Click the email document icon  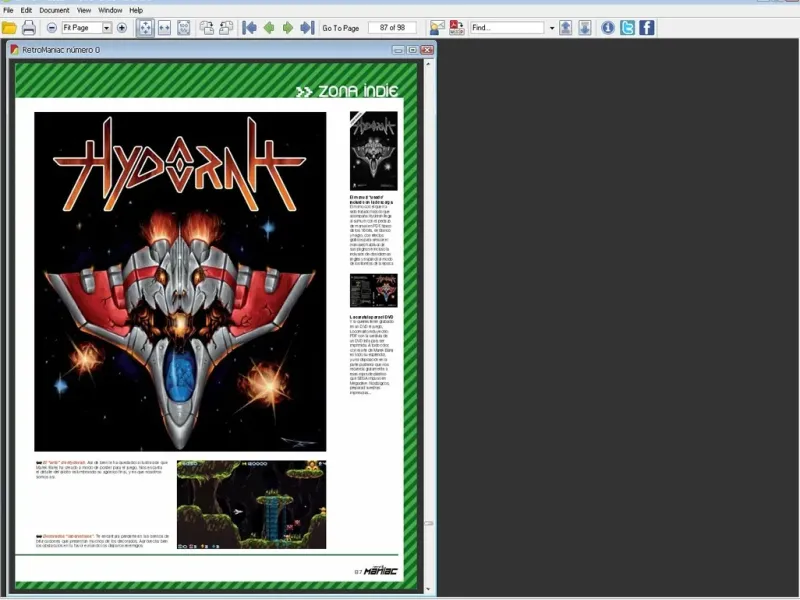click(x=437, y=28)
